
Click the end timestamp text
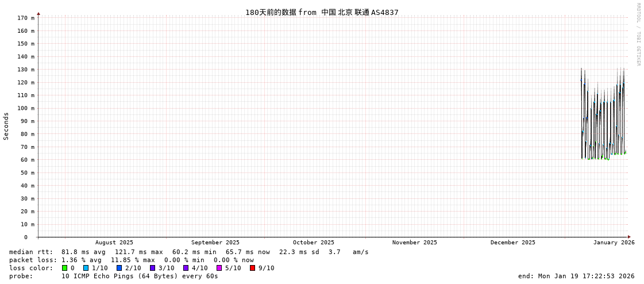coord(577,276)
